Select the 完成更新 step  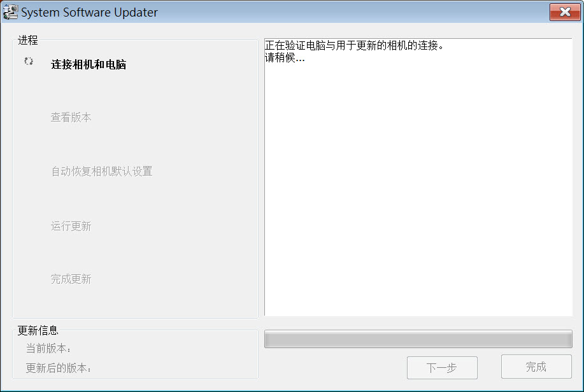point(71,279)
